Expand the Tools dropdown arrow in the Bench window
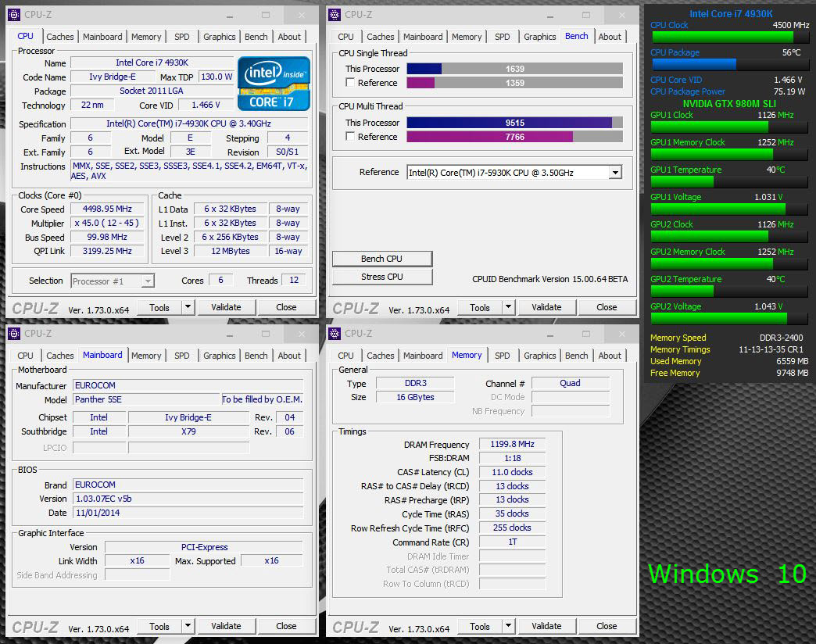Image resolution: width=816 pixels, height=644 pixels. (509, 307)
